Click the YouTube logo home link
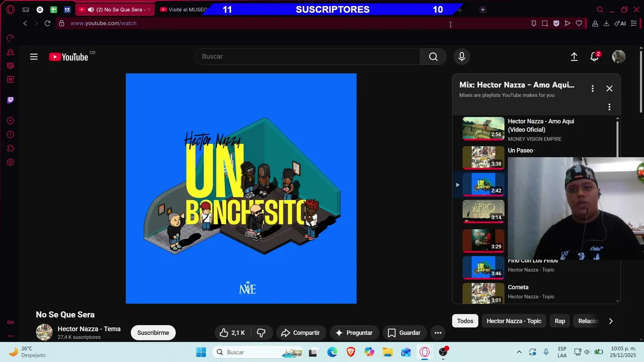 69,57
